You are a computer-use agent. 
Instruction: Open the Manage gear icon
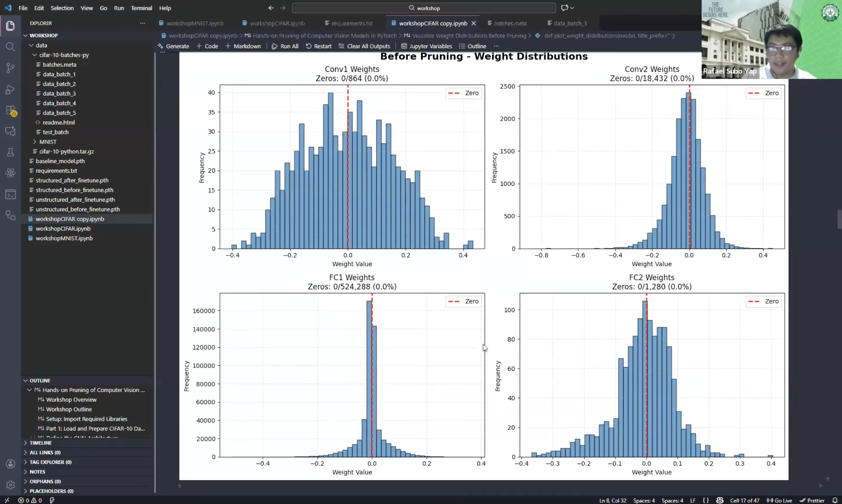pos(10,485)
